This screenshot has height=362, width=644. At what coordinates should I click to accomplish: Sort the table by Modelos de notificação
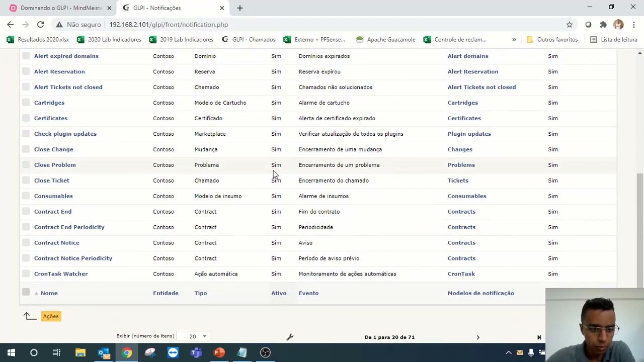(x=481, y=293)
